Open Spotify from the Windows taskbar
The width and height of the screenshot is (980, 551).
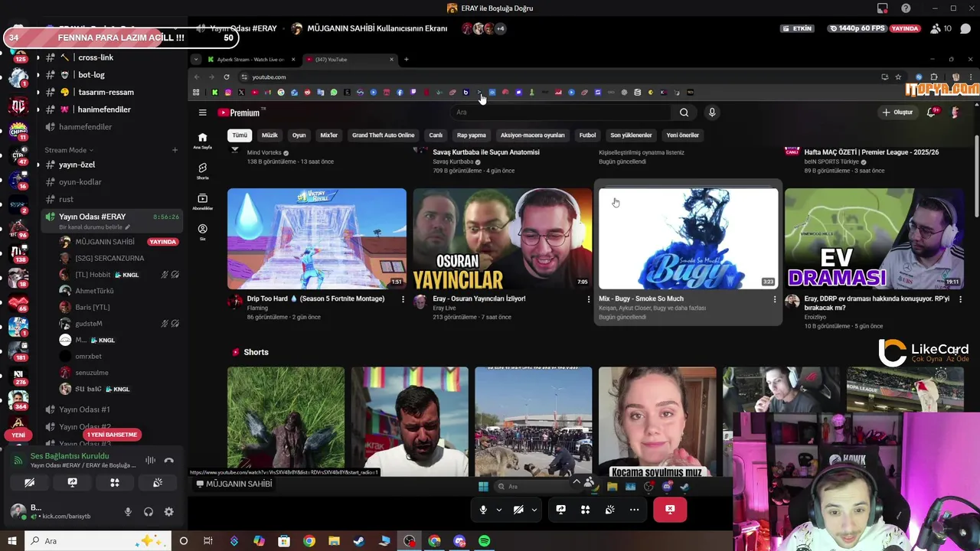click(484, 541)
